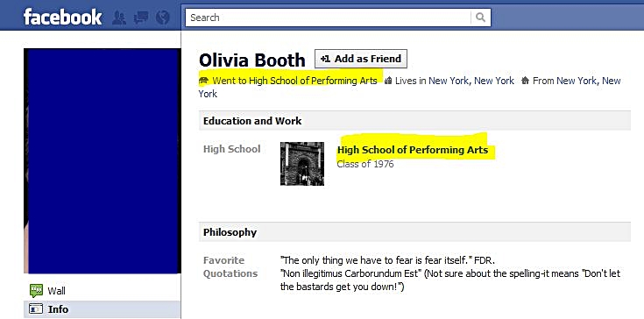644x319 pixels.
Task: Click the school icon beside Went to
Action: 203,81
